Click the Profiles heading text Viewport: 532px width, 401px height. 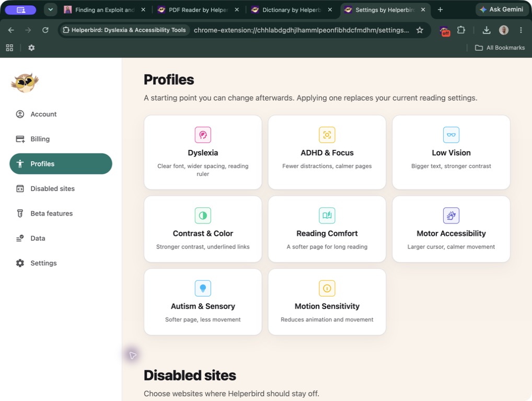[x=169, y=80]
